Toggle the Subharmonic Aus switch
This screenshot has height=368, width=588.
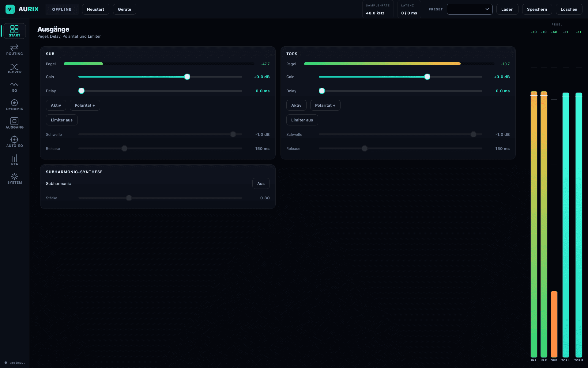[x=261, y=183]
